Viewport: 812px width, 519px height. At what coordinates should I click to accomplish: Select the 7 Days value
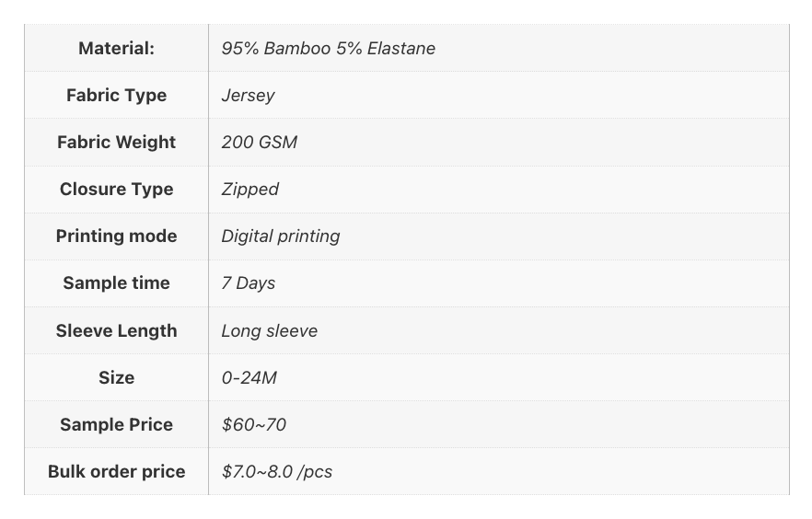(249, 283)
